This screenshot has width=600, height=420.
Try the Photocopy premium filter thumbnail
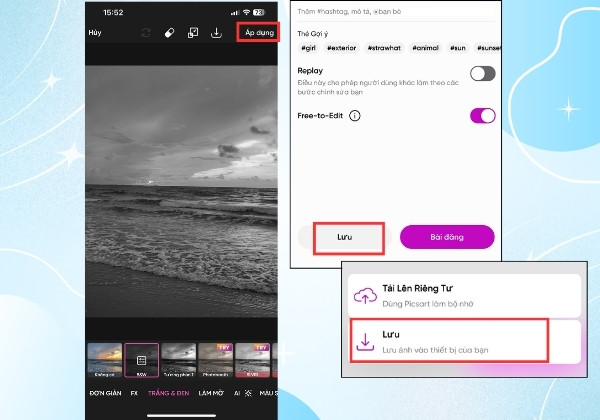tap(215, 360)
